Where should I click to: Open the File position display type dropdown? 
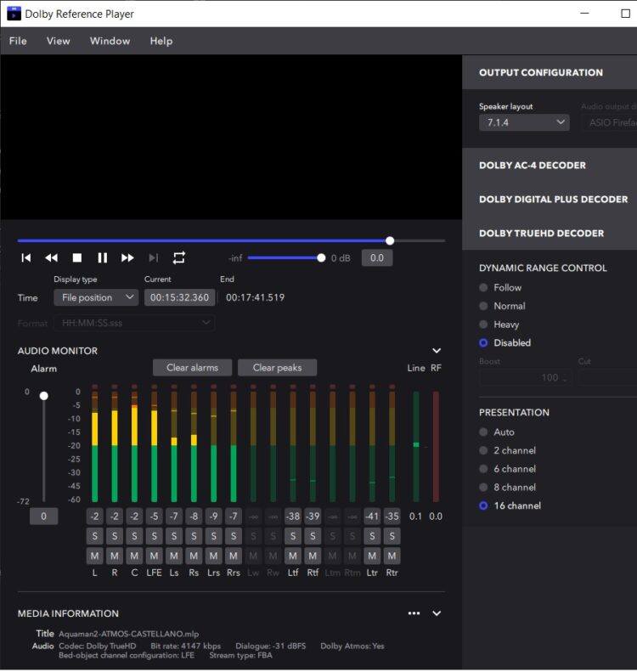(x=95, y=297)
